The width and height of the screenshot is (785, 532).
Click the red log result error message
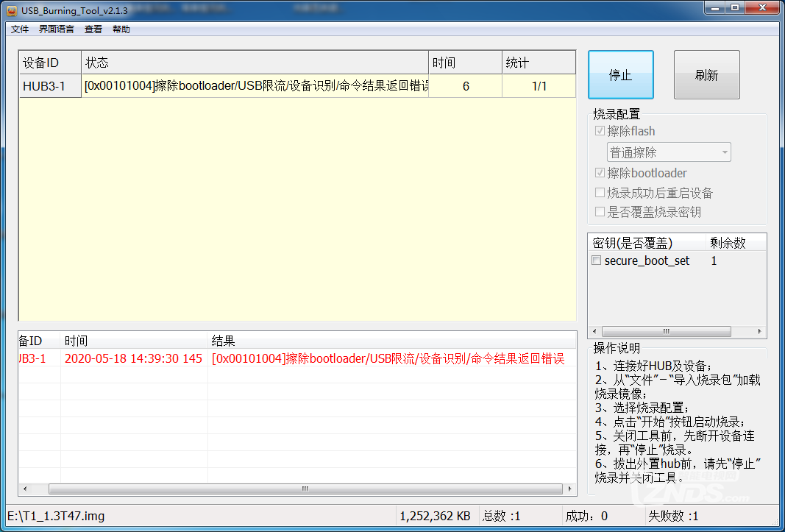click(x=388, y=358)
